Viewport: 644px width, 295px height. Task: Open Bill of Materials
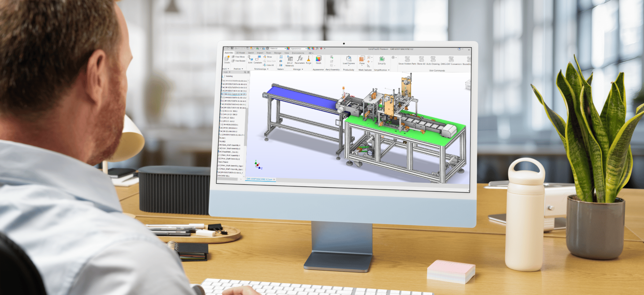(290, 61)
